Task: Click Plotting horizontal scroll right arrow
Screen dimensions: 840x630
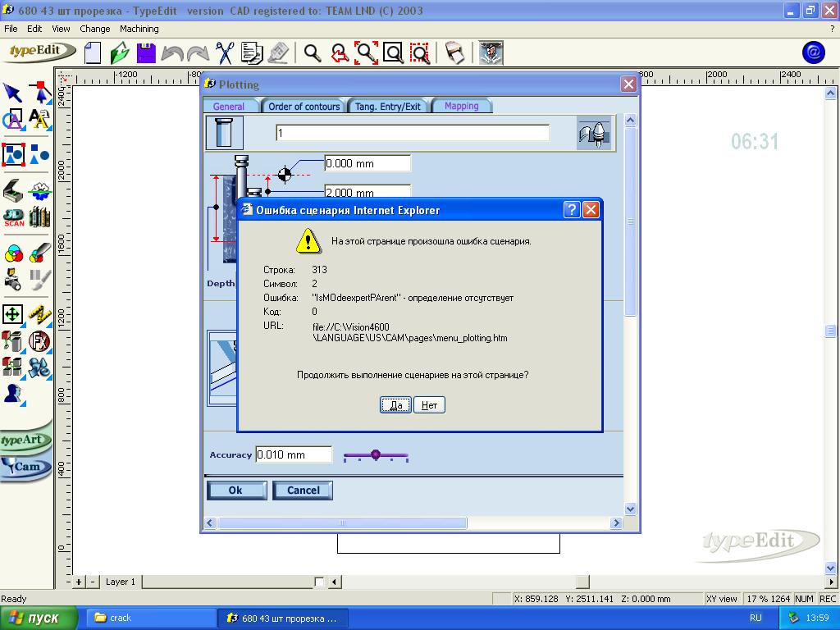Action: click(616, 523)
